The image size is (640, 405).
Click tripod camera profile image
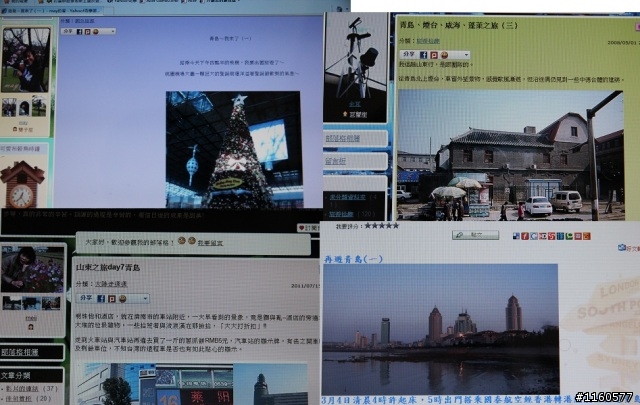355,56
